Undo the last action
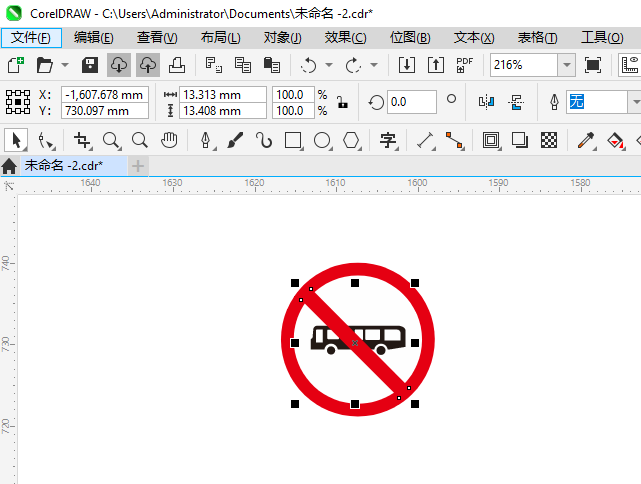This screenshot has height=484, width=641. 309,65
